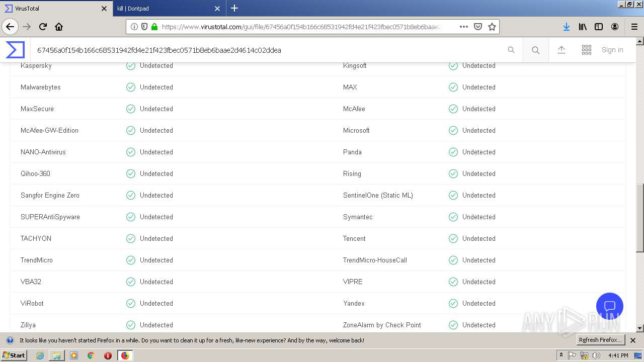Toggle the Firefox sidebar view
Viewport: 644px width, 362px height.
pyautogui.click(x=599, y=27)
